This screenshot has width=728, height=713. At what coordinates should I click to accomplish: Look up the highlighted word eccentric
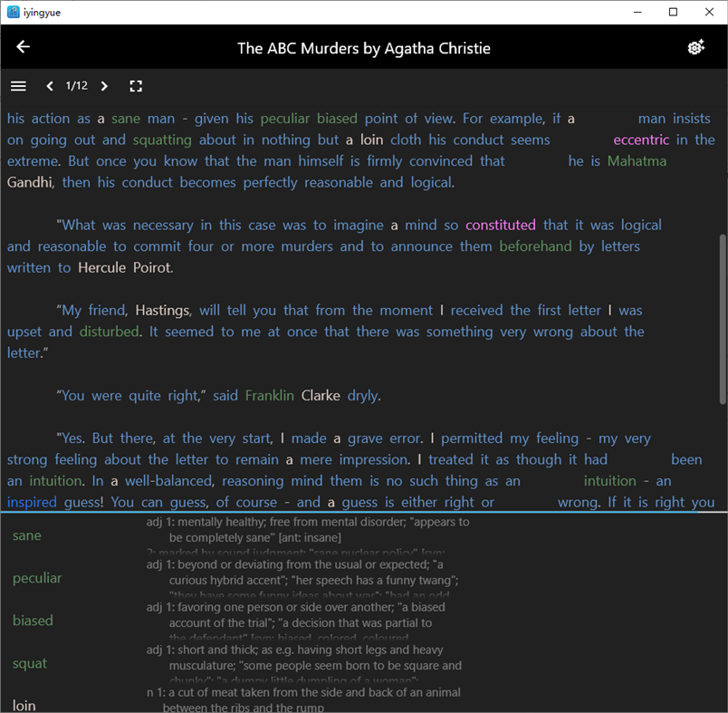click(x=642, y=140)
